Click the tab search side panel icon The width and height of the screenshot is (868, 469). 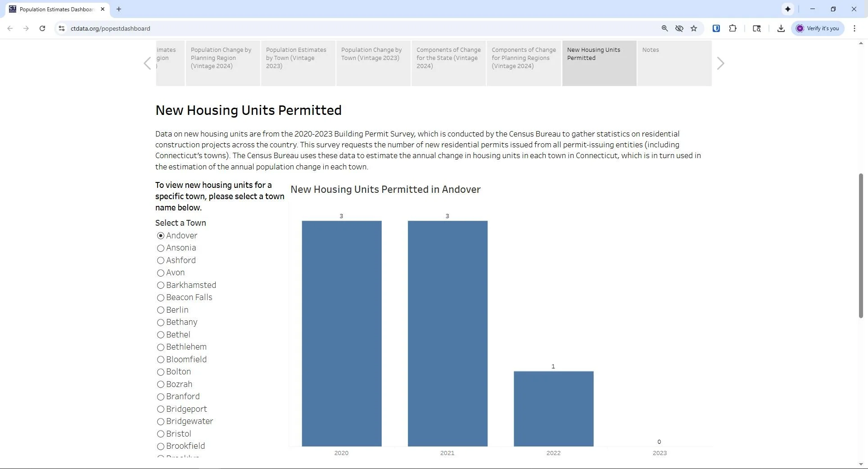(757, 28)
